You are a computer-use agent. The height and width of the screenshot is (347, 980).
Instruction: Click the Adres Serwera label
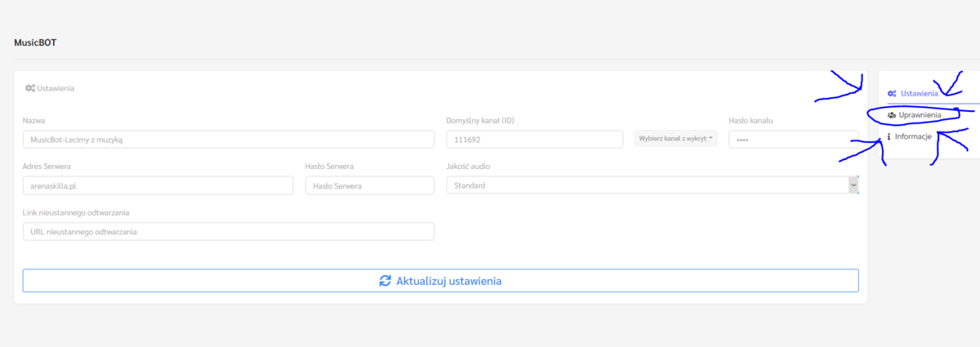tap(47, 167)
